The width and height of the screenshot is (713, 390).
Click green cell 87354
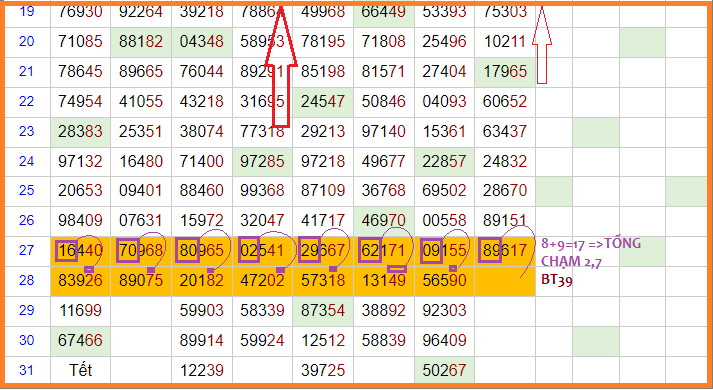coord(323,311)
